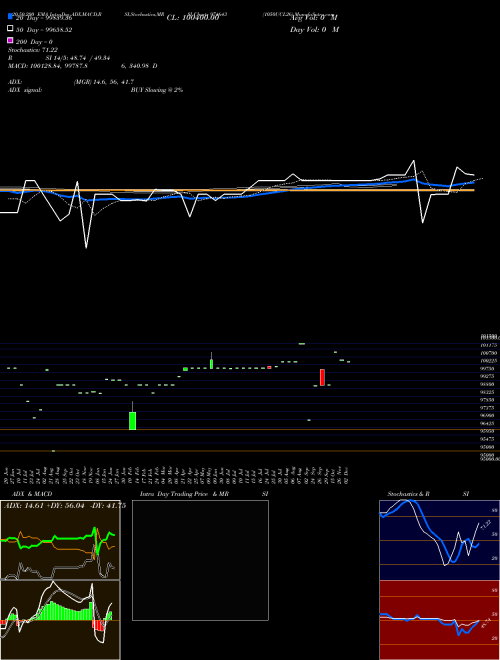Click the ADX +DY -DY readout line
The height and width of the screenshot is (660, 500).
pos(65,506)
